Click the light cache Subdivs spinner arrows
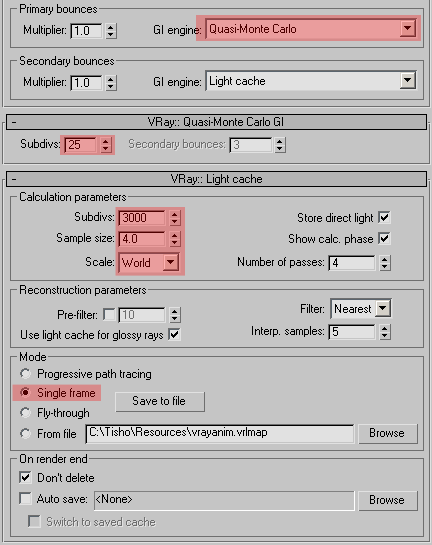The width and height of the screenshot is (432, 545). (174, 218)
